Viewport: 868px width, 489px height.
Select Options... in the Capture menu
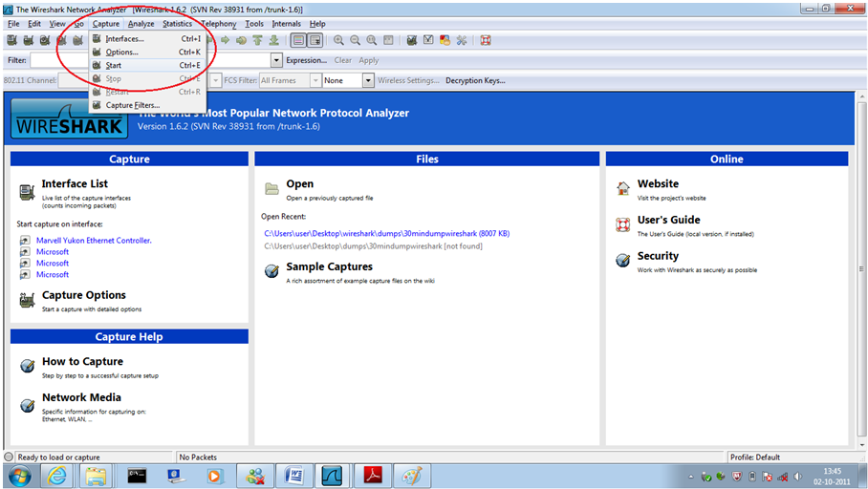pos(147,52)
